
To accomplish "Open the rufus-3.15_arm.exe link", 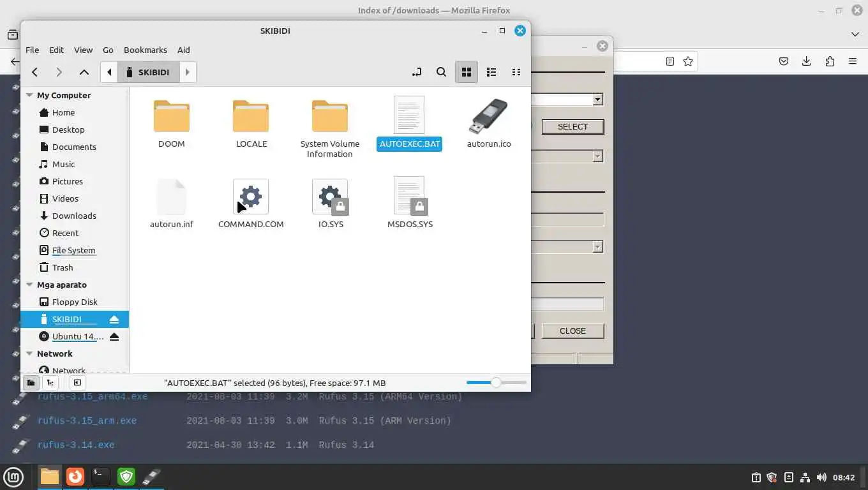I will (87, 420).
